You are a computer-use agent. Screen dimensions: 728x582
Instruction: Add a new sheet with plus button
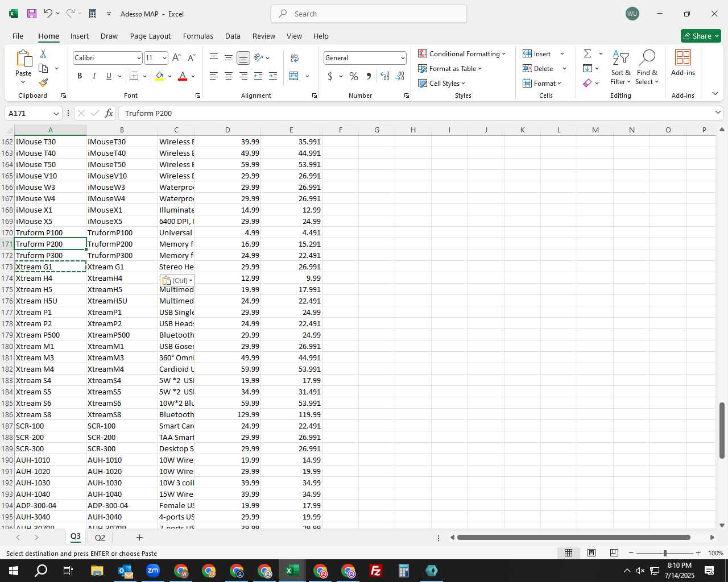139,537
